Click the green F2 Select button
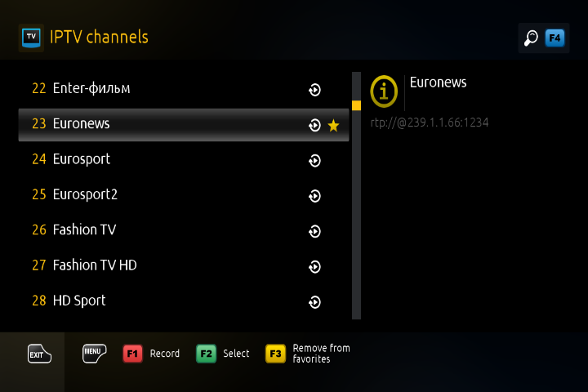 coord(223,354)
